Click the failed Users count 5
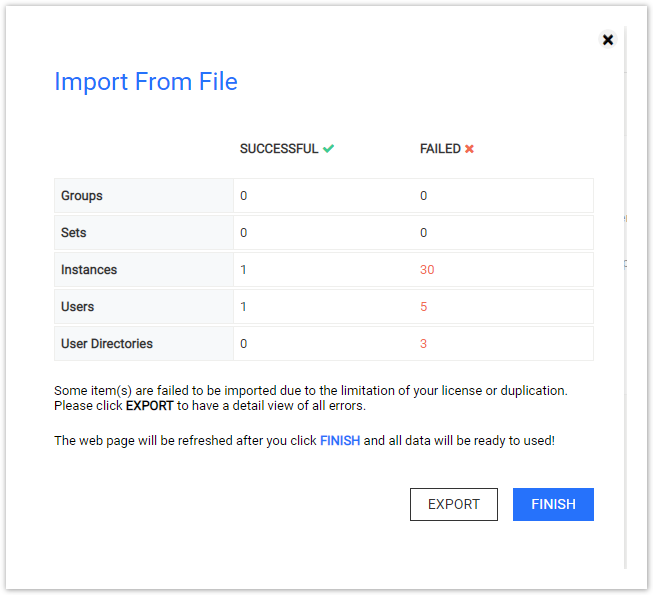 click(424, 307)
